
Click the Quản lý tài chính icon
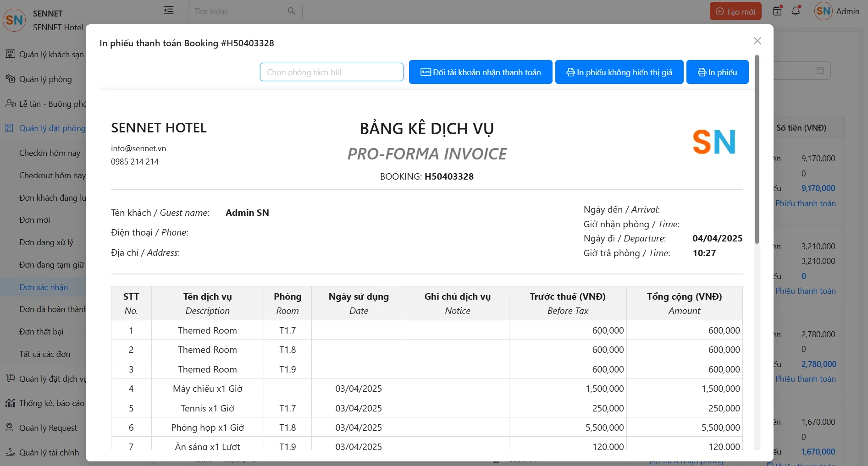(x=10, y=452)
